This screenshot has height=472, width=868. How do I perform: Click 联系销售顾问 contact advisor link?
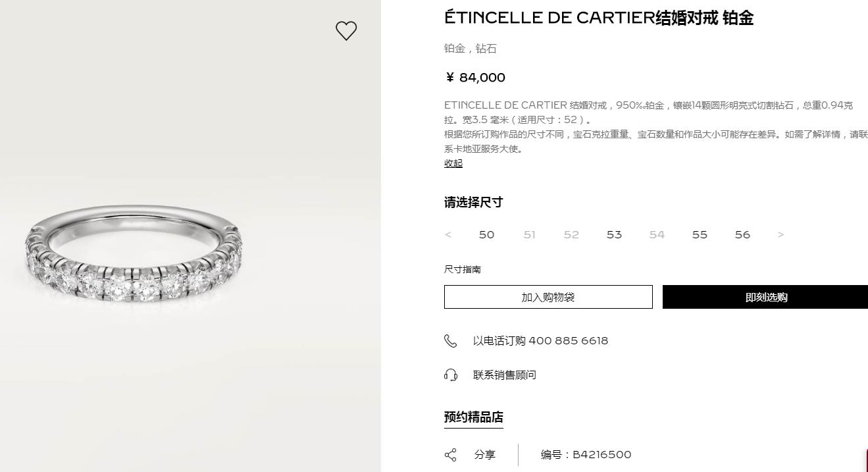click(505, 375)
